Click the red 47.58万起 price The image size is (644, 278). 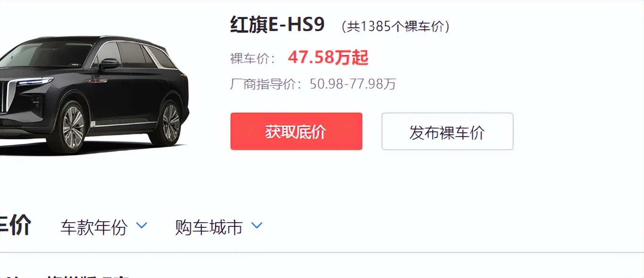[328, 58]
